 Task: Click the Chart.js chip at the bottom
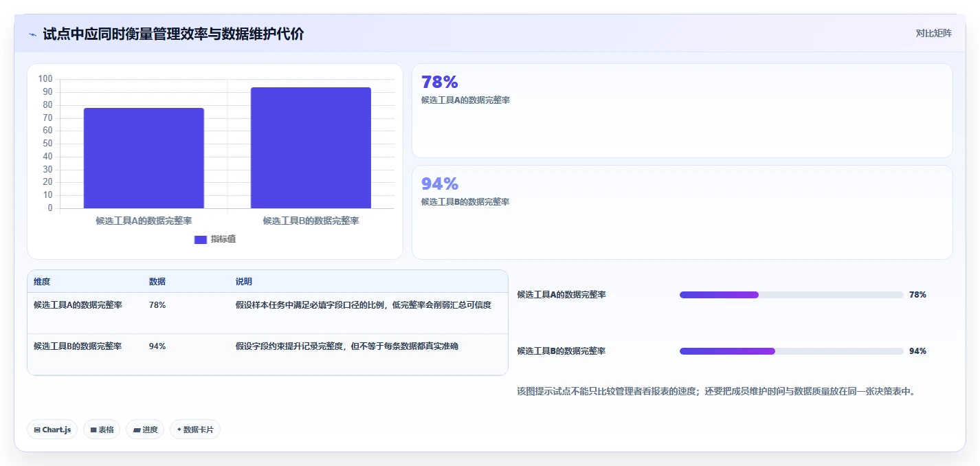52,430
